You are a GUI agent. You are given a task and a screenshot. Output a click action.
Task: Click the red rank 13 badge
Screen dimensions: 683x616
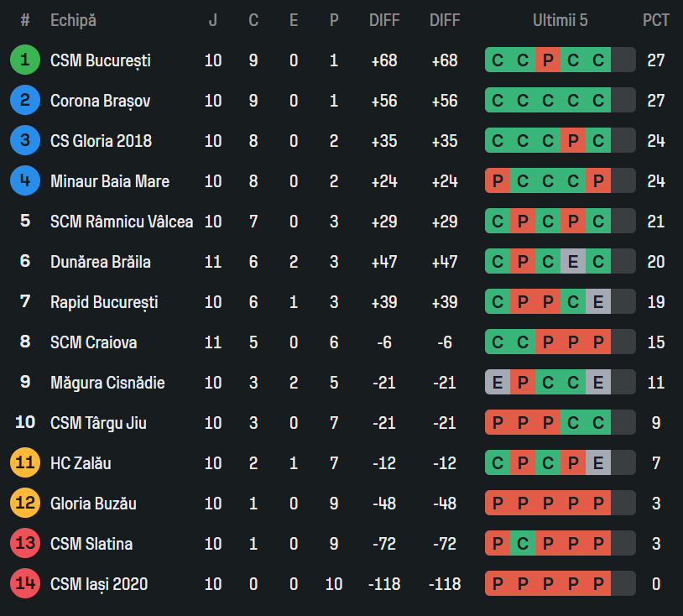click(x=25, y=544)
